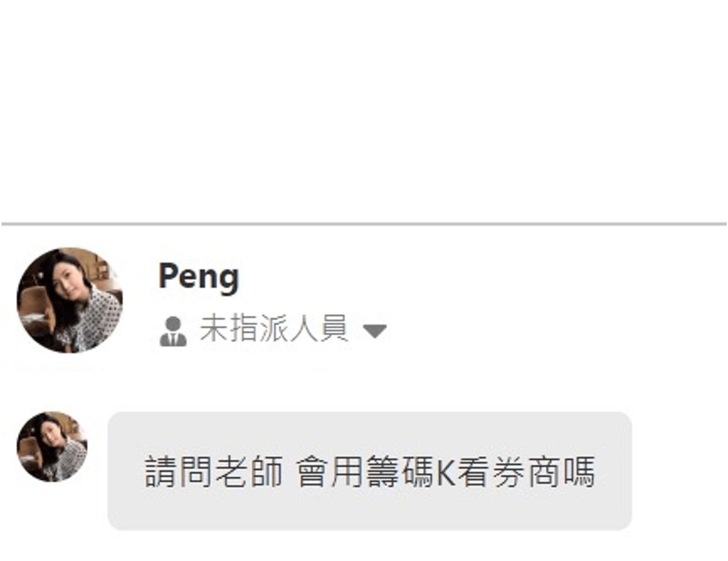This screenshot has height=561, width=728.
Task: View sender profile from message-row avatar
Action: pyautogui.click(x=52, y=446)
